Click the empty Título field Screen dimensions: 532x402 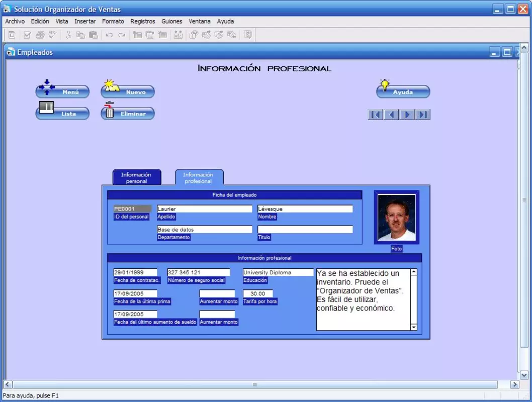305,230
